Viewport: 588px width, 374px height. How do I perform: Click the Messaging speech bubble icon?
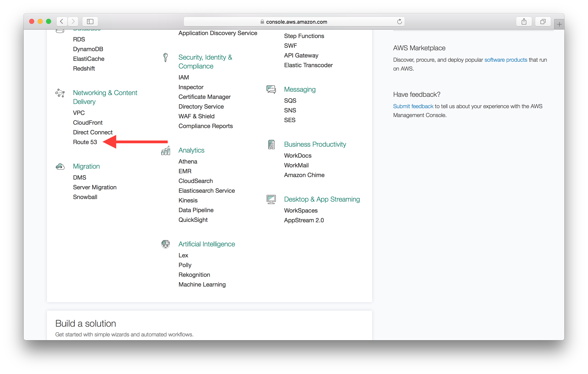tap(271, 89)
